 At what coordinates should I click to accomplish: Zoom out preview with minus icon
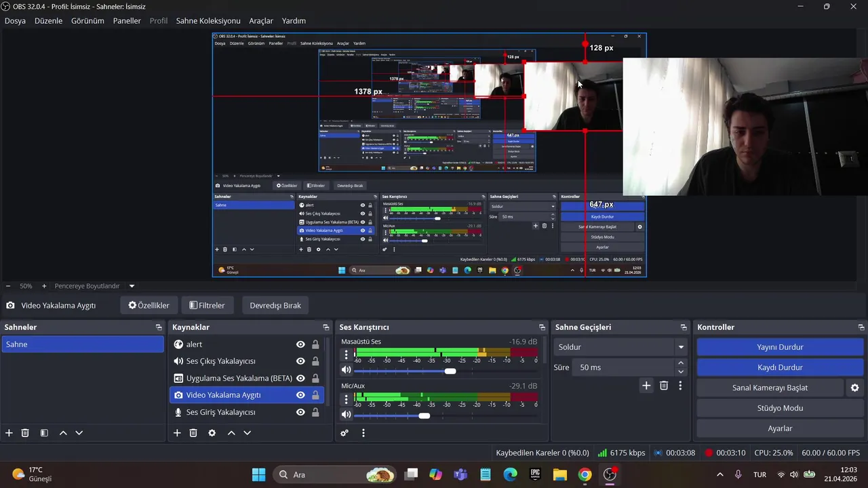tap(8, 286)
